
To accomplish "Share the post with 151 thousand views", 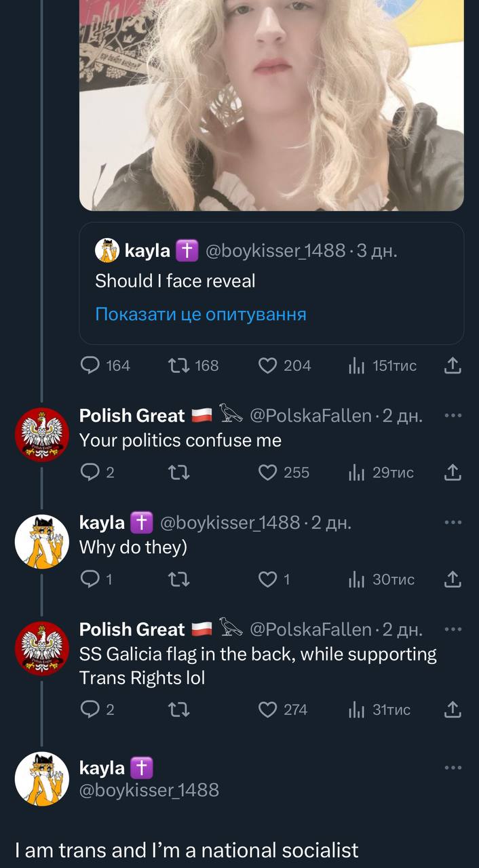I will click(x=453, y=366).
